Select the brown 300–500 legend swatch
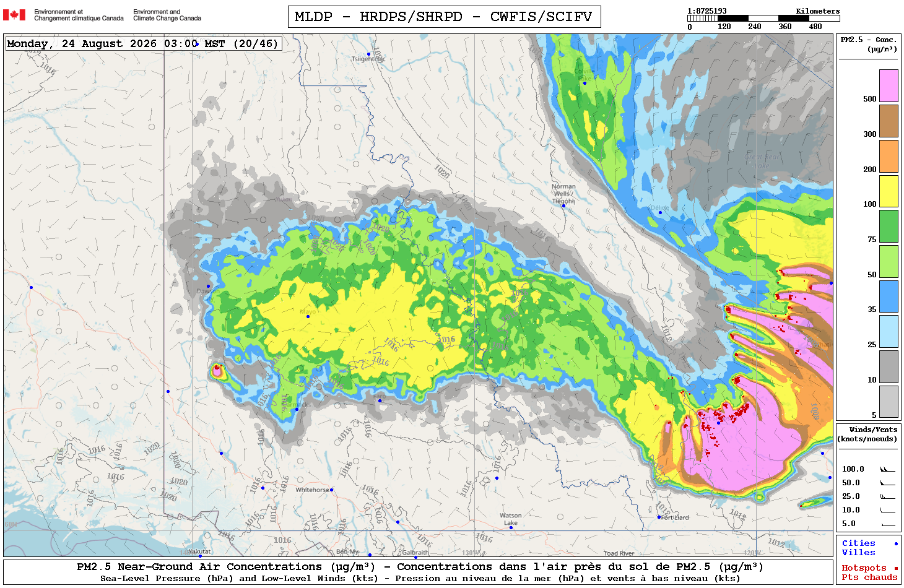 (x=889, y=121)
